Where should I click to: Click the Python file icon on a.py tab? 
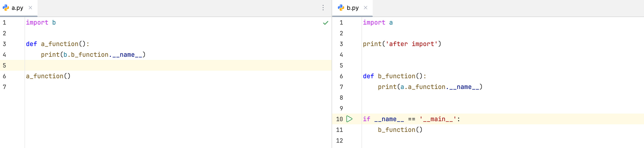[6, 8]
